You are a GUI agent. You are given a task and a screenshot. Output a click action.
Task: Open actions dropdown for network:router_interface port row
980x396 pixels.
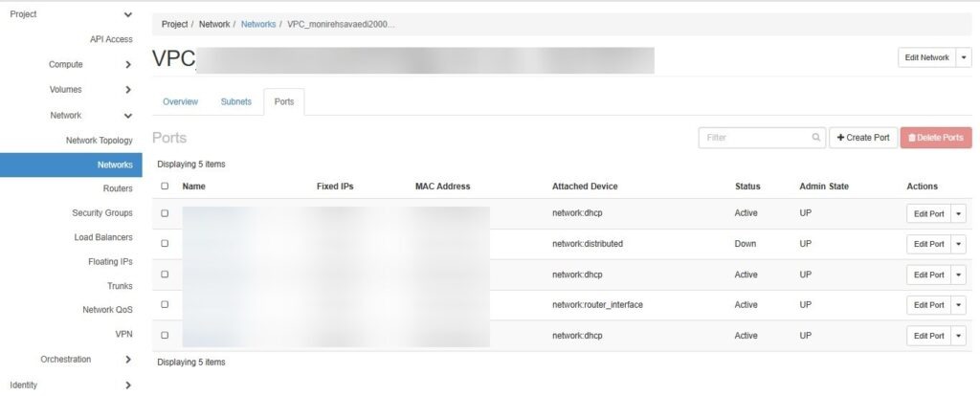coord(959,305)
